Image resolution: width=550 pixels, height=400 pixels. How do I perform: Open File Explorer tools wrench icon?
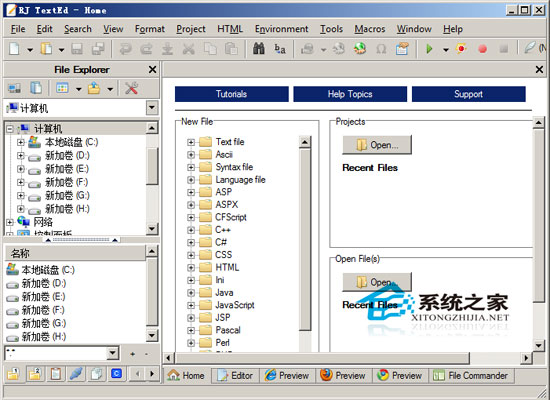tap(131, 88)
